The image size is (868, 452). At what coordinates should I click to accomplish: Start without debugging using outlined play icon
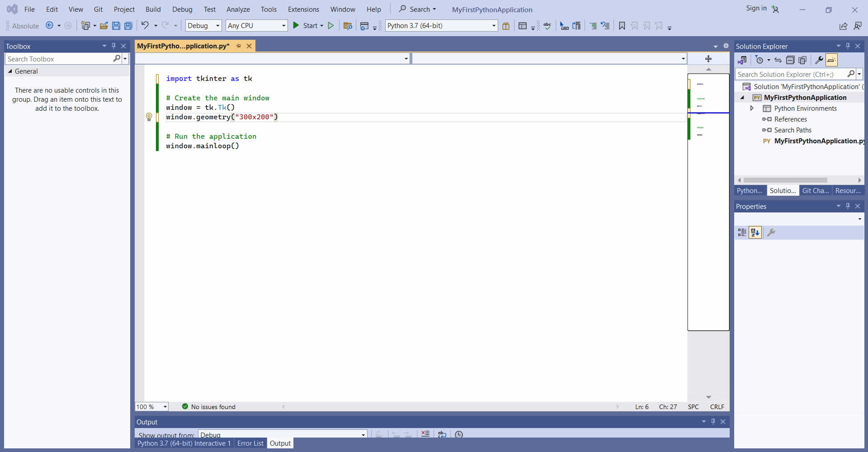[x=331, y=26]
